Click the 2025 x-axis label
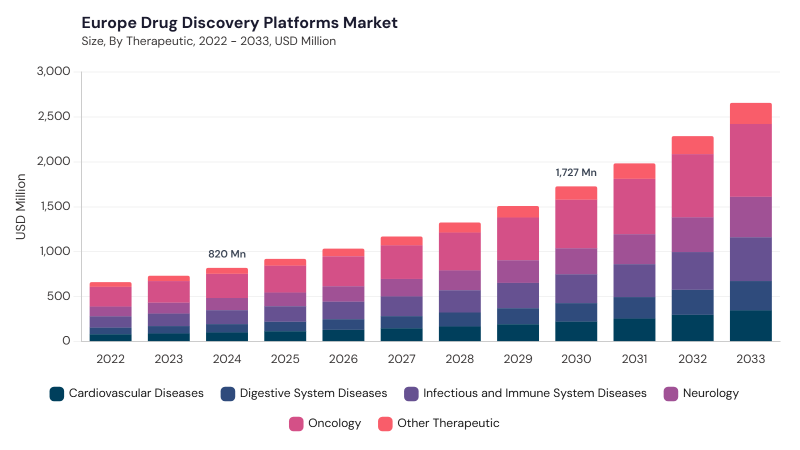Image resolution: width=800 pixels, height=450 pixels. (x=285, y=359)
